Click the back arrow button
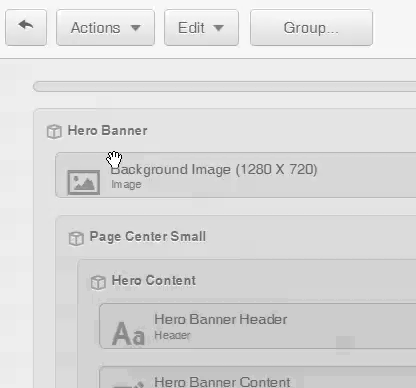The image size is (416, 388). (26, 28)
